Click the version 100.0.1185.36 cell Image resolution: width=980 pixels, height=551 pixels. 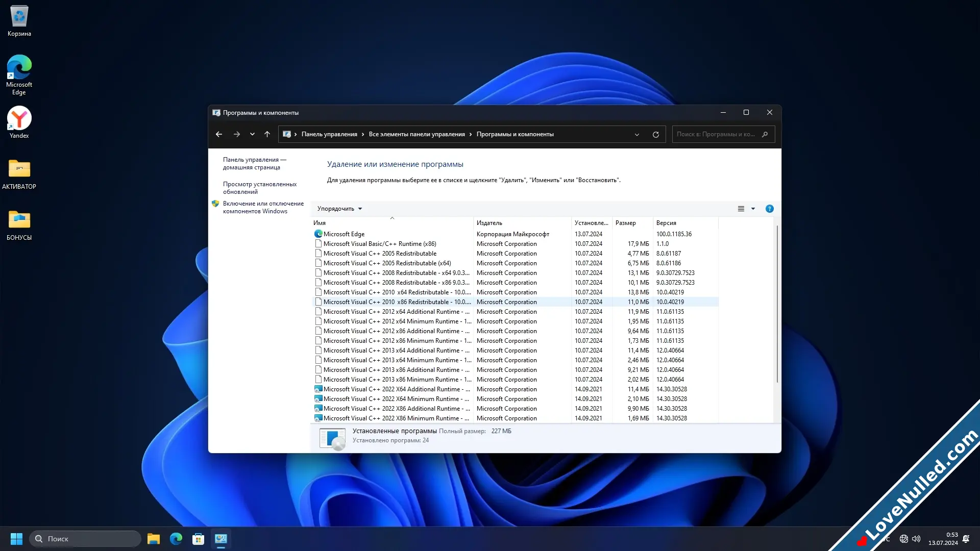point(674,234)
